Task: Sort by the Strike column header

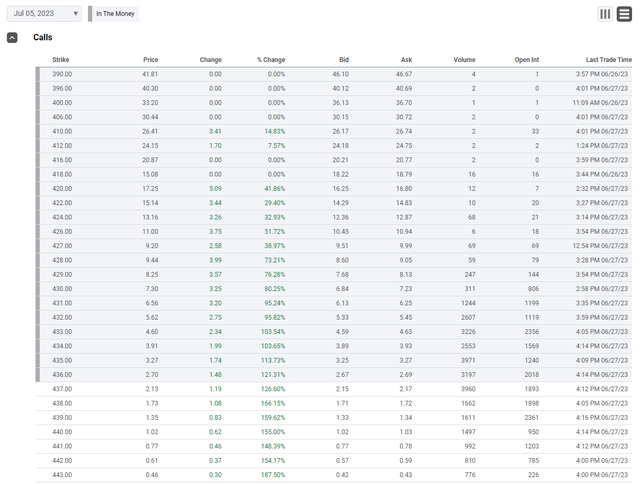Action: click(61, 60)
